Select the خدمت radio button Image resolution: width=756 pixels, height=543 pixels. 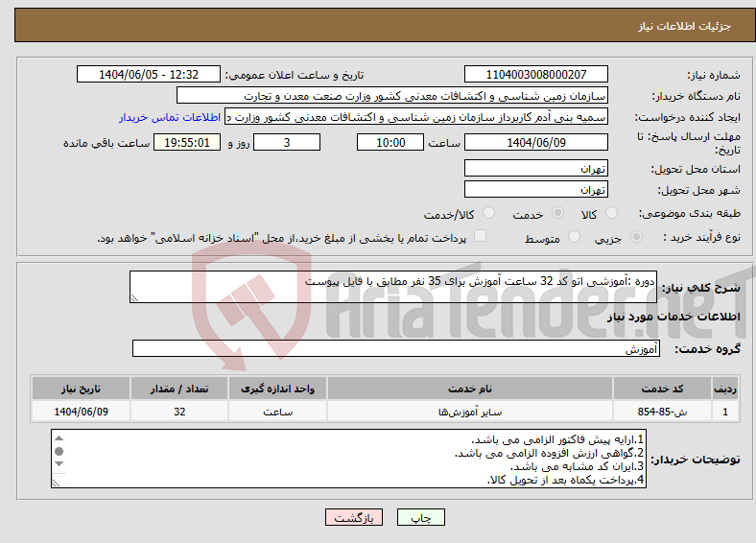557,213
